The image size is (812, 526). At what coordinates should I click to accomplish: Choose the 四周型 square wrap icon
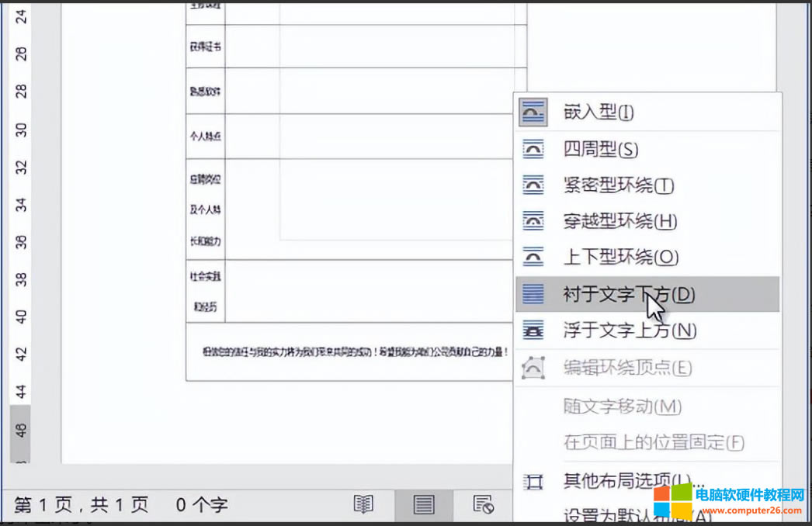[533, 149]
